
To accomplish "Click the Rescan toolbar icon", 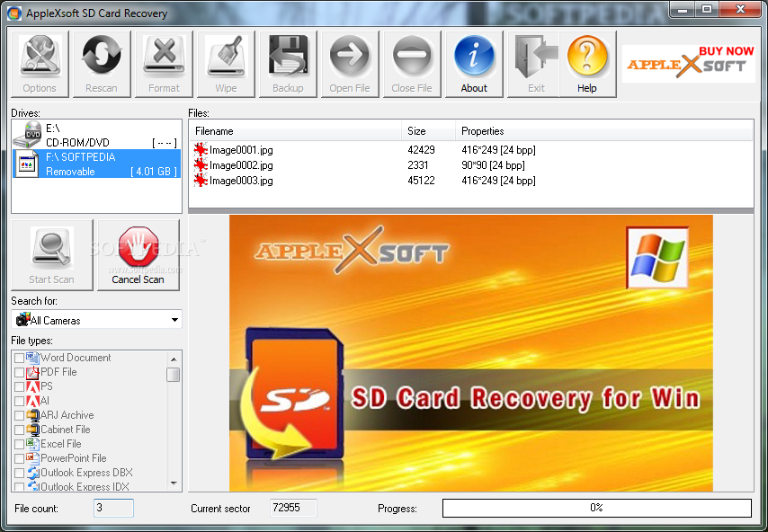I will click(x=102, y=64).
